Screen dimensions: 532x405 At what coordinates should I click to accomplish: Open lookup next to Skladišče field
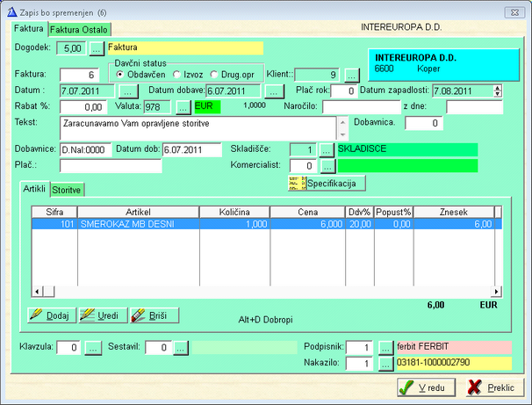tap(327, 150)
